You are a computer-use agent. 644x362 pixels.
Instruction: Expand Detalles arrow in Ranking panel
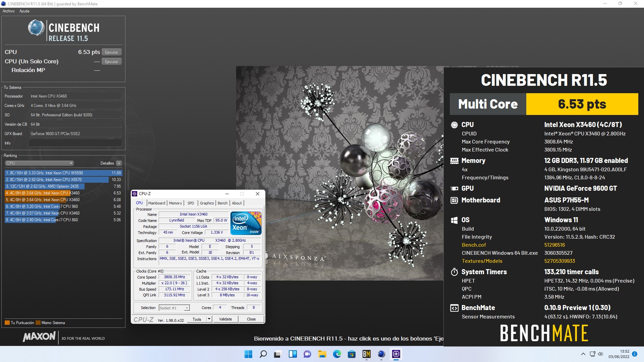[x=119, y=163]
